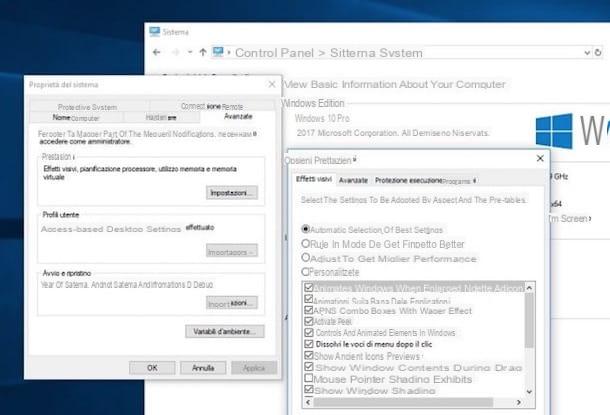The image size is (610, 415).
Task: Click Impostazioni button under Prestazioni
Action: (x=232, y=193)
